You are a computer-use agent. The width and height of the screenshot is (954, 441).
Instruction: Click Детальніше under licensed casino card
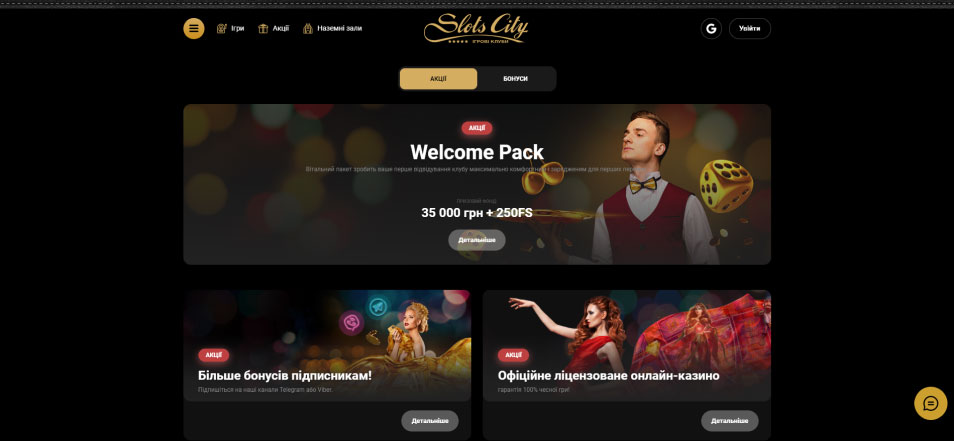click(x=729, y=421)
